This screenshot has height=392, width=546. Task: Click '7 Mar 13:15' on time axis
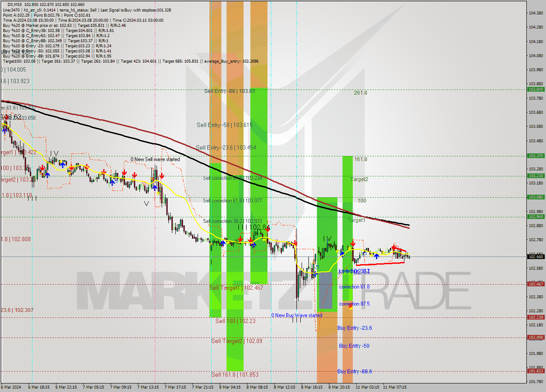tap(147, 387)
